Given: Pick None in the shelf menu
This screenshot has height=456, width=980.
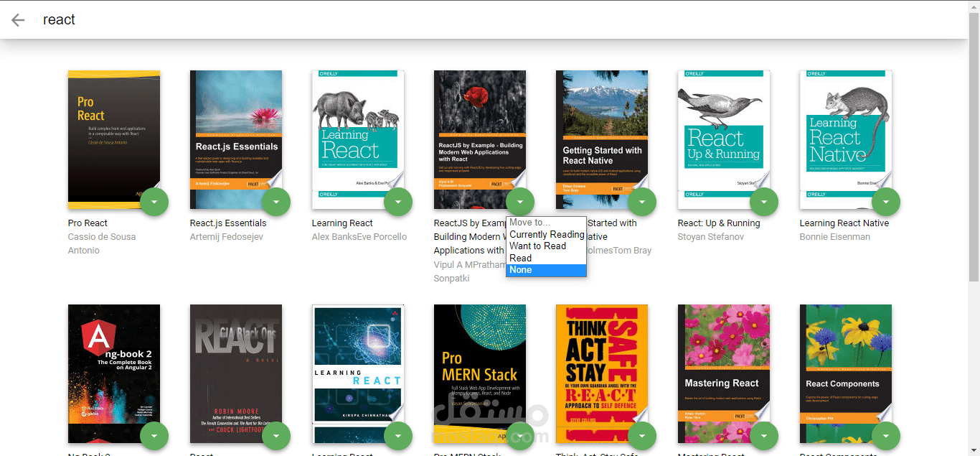Looking at the screenshot, I should tap(521, 270).
